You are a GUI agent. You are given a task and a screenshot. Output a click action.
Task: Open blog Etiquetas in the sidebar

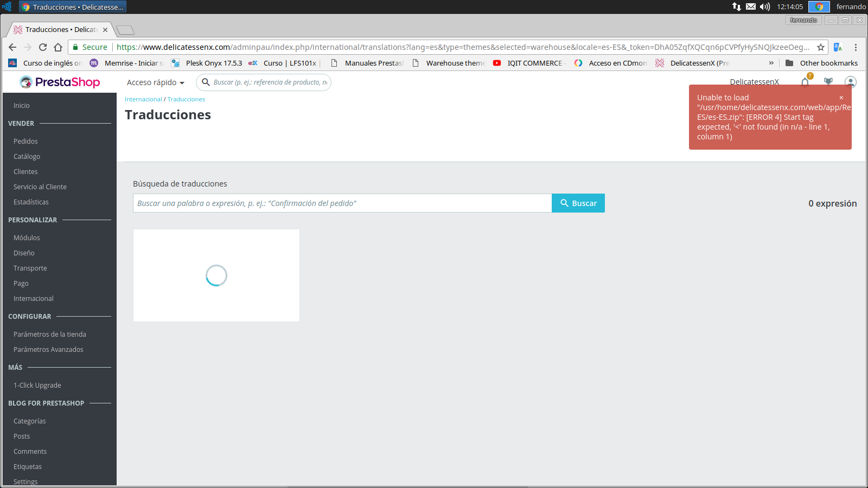(28, 467)
